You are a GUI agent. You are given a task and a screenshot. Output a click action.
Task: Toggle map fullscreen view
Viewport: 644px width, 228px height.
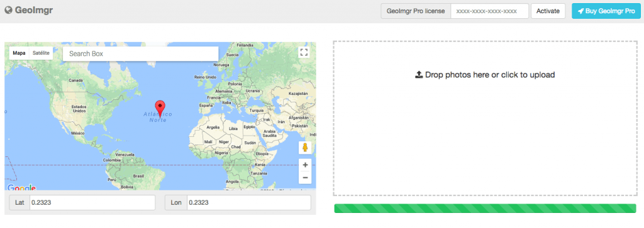coord(304,52)
